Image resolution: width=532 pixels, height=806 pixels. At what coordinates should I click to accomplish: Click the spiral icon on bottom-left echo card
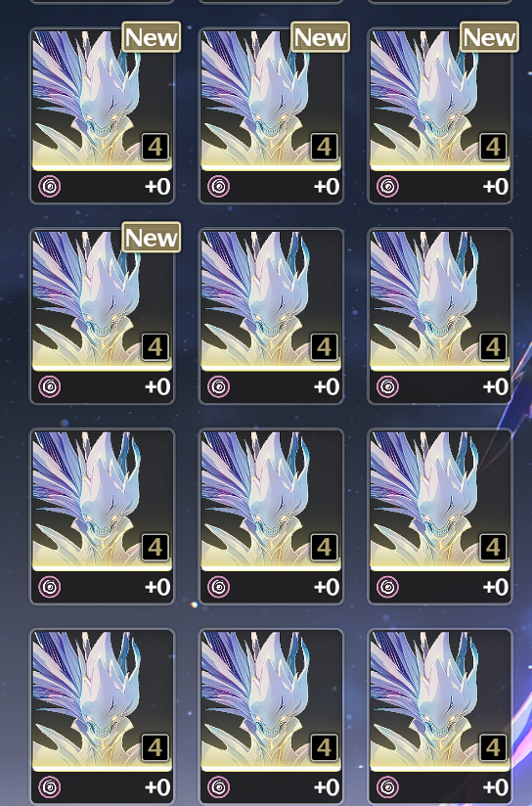pos(50,787)
